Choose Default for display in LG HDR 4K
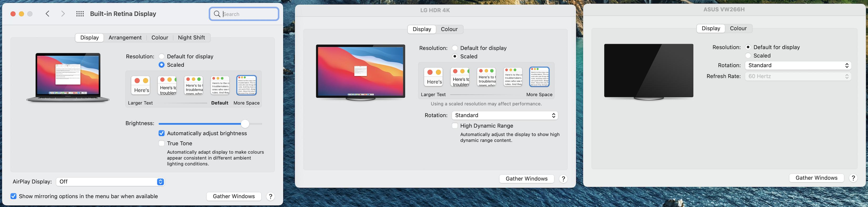 [455, 48]
